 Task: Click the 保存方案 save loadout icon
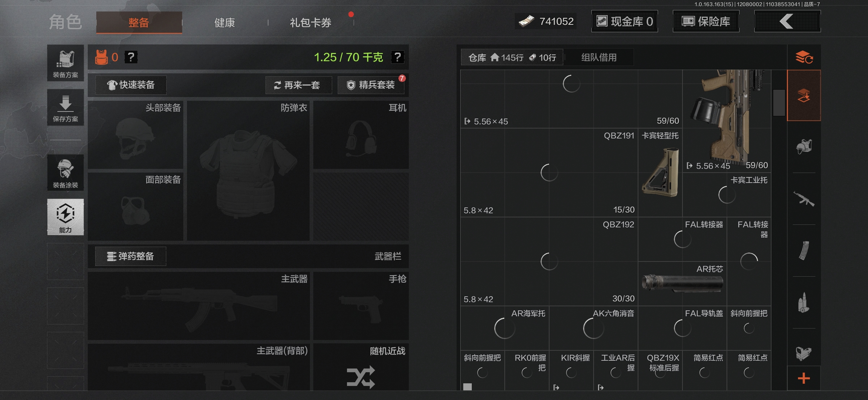click(65, 107)
